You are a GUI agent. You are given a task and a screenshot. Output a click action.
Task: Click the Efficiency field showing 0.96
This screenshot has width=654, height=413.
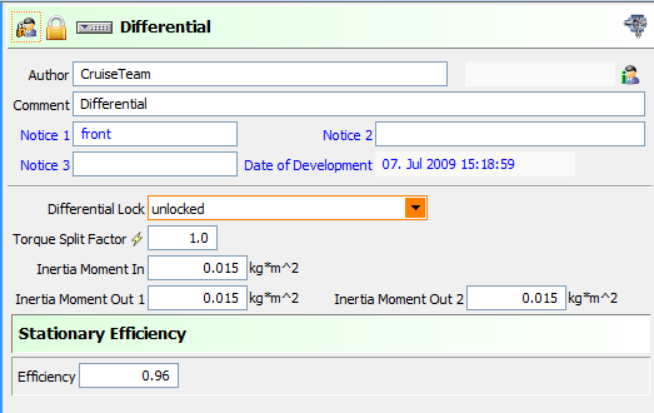[129, 376]
